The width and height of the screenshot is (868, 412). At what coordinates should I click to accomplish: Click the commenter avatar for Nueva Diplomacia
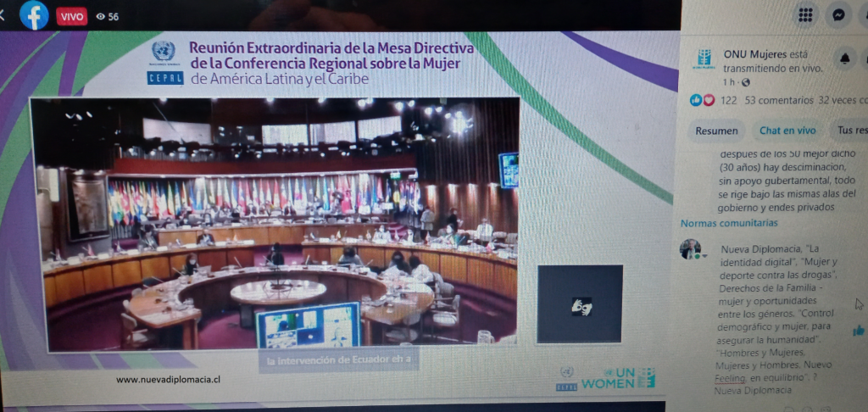pos(690,249)
